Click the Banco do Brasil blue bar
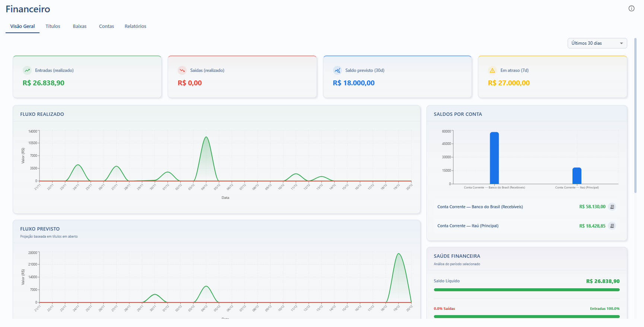 (494, 158)
